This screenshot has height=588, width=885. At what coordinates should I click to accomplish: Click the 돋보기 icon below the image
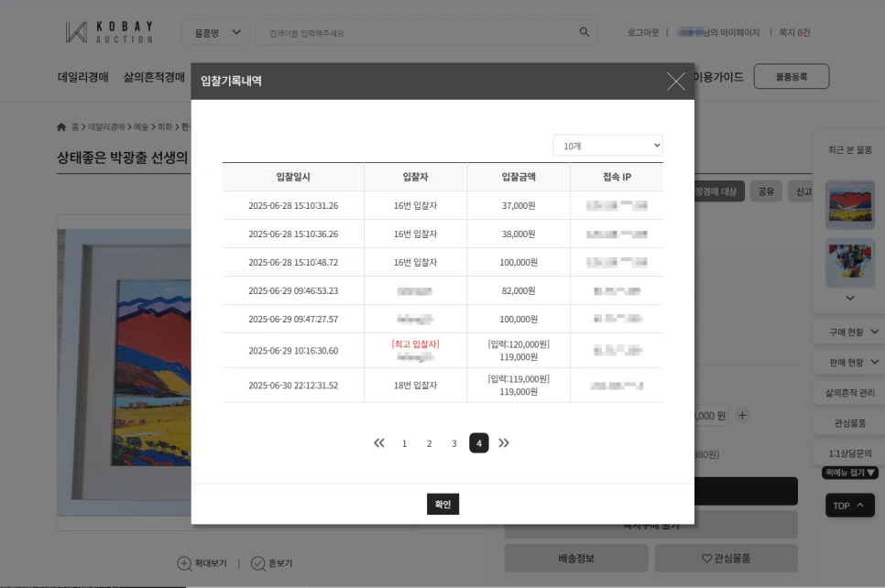pyautogui.click(x=258, y=563)
